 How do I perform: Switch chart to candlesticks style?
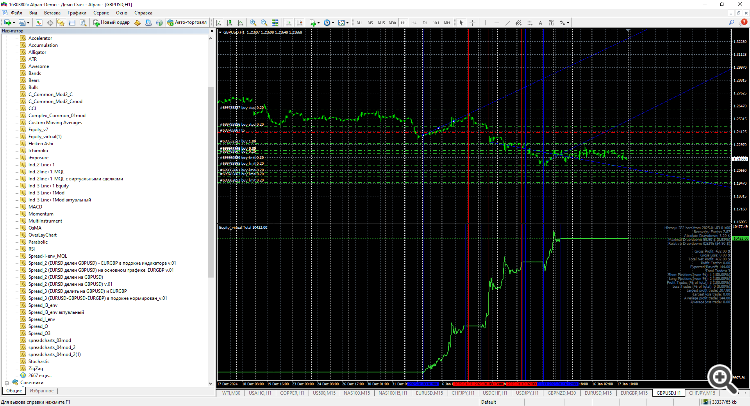(230, 22)
